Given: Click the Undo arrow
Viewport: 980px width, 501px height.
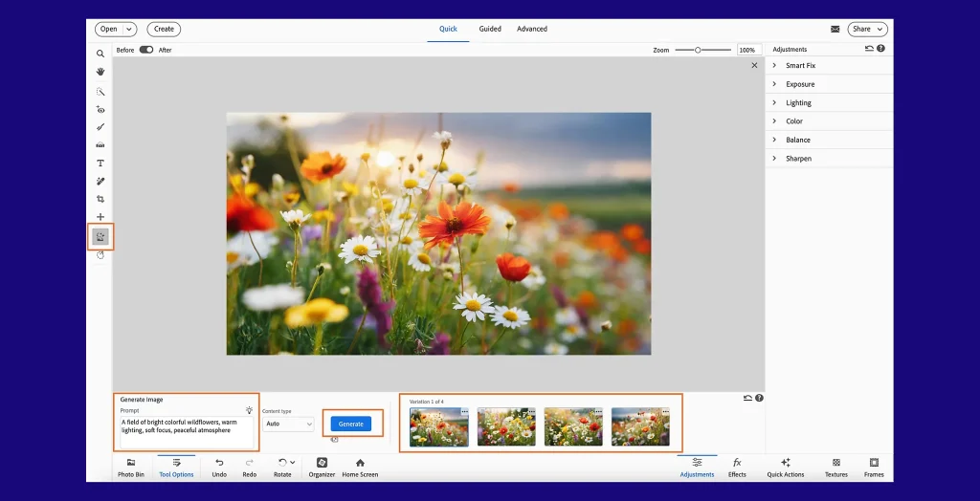Looking at the screenshot, I should click(219, 463).
